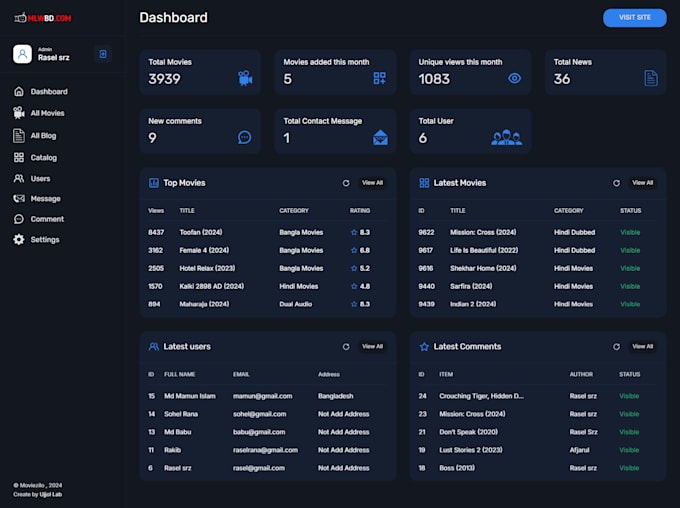
Task: Click the Comment bubble icon in sidebar
Action: (x=19, y=219)
